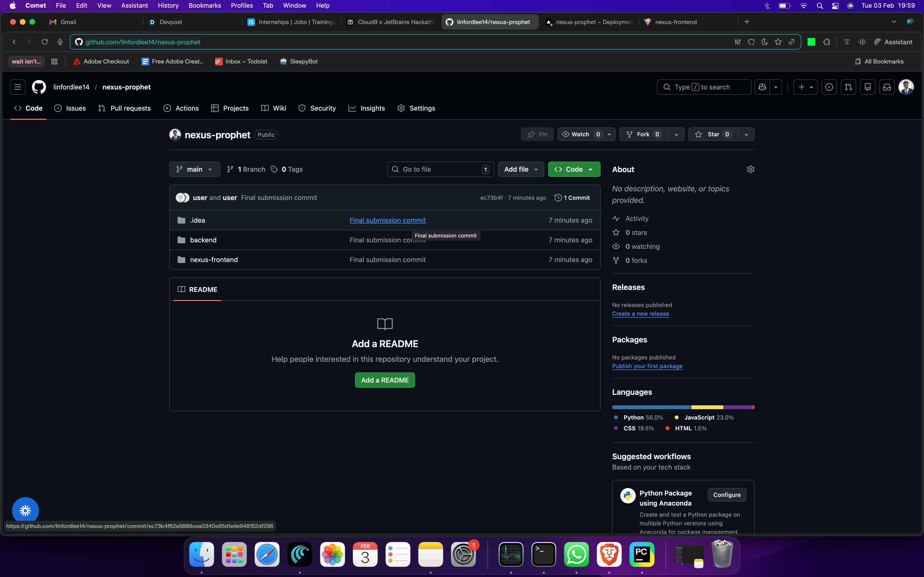Click the browser reload page icon

point(45,42)
